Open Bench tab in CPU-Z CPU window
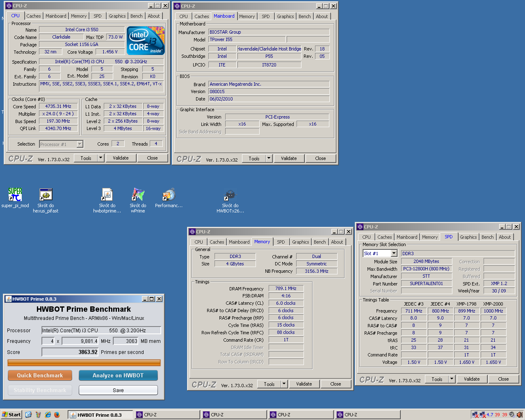Image resolution: width=525 pixels, height=420 pixels. (137, 16)
